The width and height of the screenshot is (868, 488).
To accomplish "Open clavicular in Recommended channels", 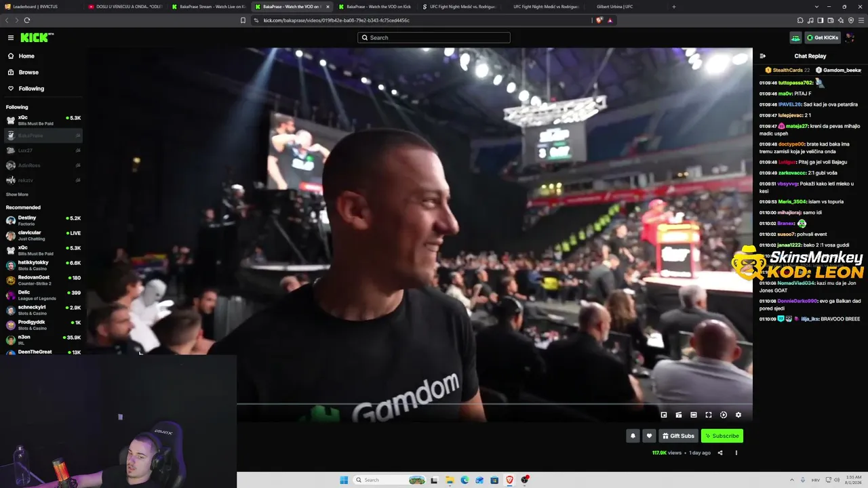I will point(43,235).
